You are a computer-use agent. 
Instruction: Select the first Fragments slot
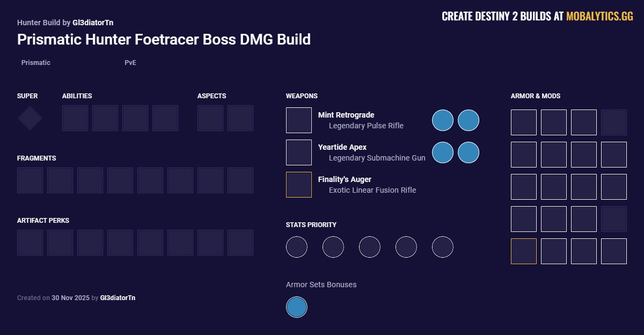pos(30,180)
